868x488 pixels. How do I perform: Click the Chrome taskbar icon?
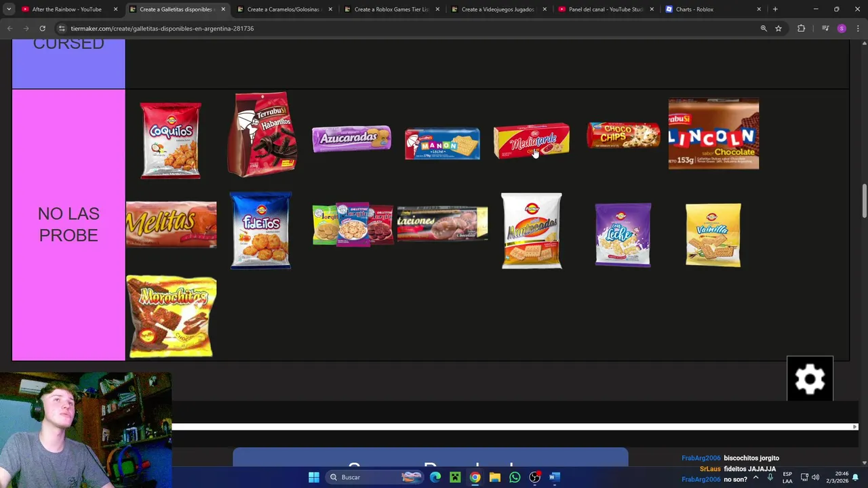coord(475,477)
